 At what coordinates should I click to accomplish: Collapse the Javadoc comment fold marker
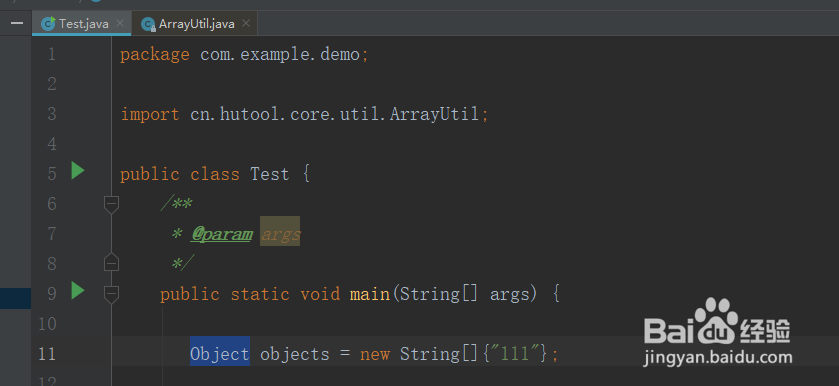tap(111, 204)
